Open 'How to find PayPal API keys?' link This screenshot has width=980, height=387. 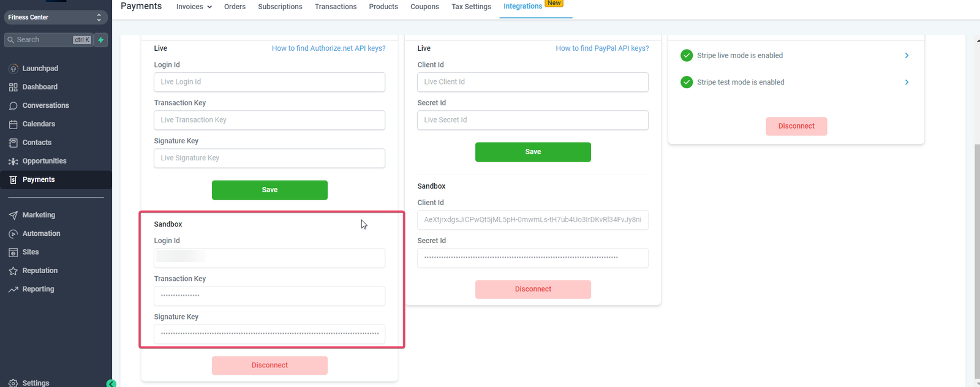click(601, 48)
